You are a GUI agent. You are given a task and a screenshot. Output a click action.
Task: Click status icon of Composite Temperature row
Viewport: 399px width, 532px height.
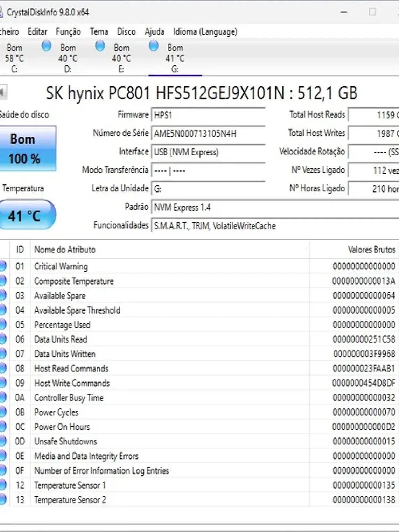pyautogui.click(x=3, y=281)
